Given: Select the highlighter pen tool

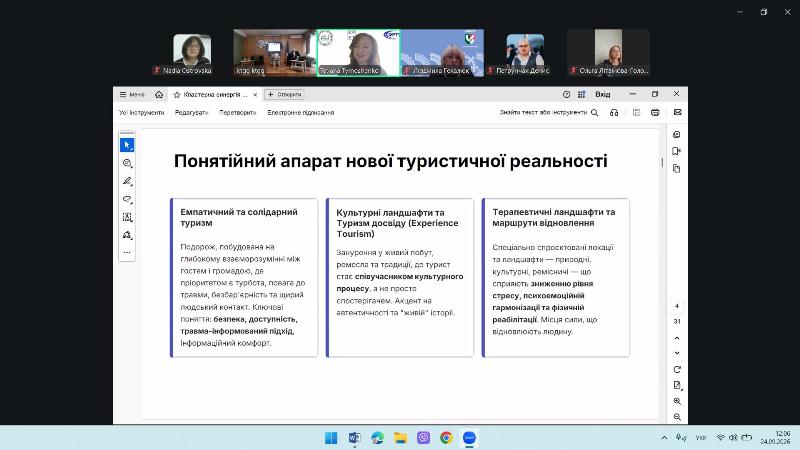Looking at the screenshot, I should pyautogui.click(x=127, y=181).
